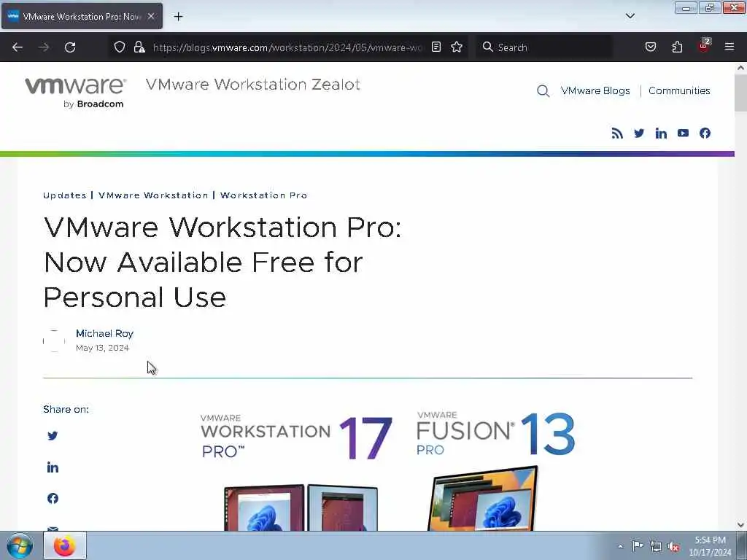This screenshot has width=747, height=560.
Task: Click the muted volume tray icon
Action: tap(673, 547)
